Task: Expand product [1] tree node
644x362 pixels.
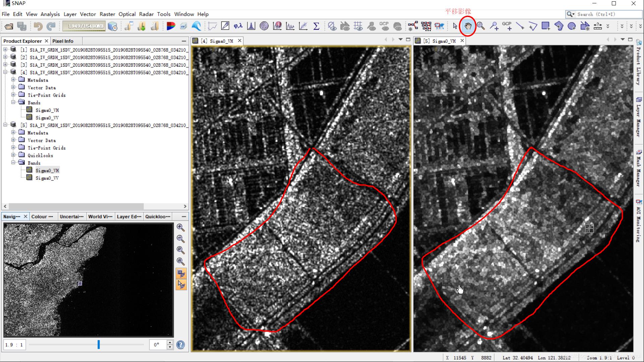Action: pos(5,50)
